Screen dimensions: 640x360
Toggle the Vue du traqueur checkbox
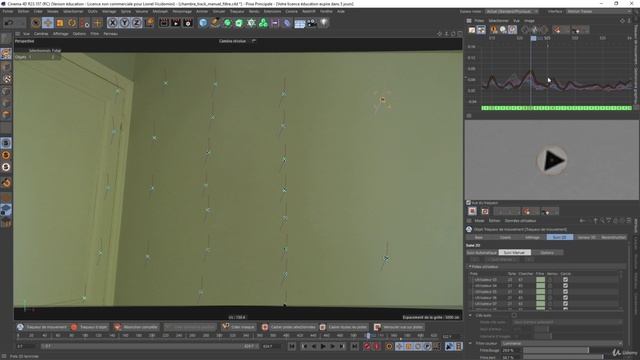[x=469, y=202]
